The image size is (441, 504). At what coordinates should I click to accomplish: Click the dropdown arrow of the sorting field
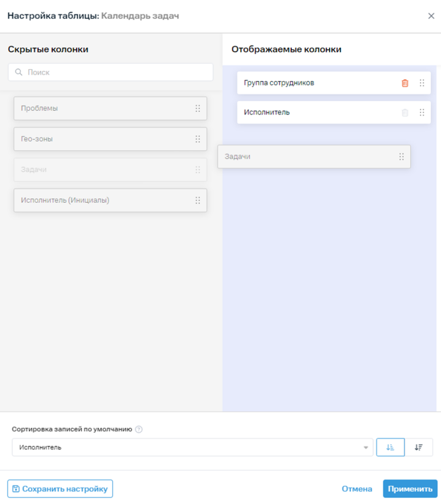pos(366,447)
